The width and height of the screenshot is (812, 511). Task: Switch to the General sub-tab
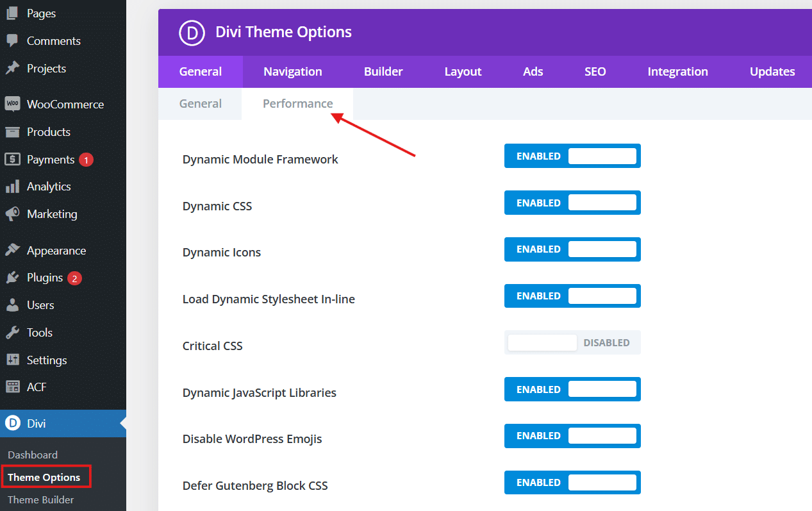pyautogui.click(x=199, y=103)
